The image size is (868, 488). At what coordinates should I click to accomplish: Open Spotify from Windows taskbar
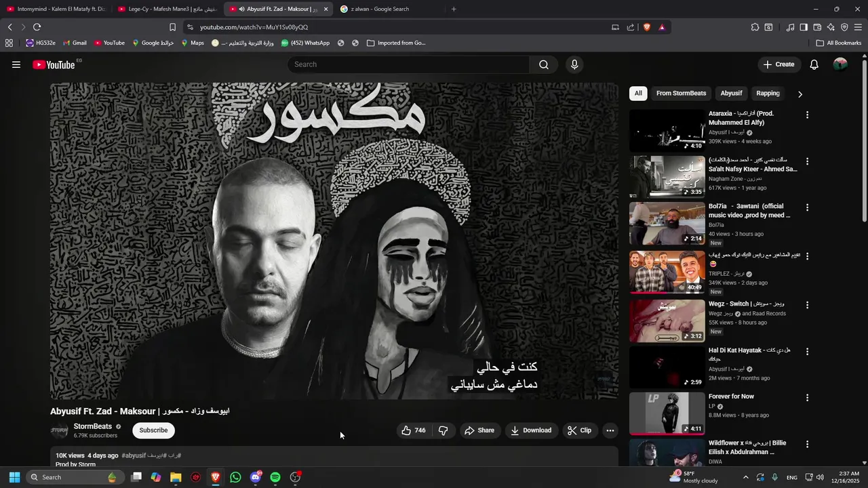pos(275,477)
